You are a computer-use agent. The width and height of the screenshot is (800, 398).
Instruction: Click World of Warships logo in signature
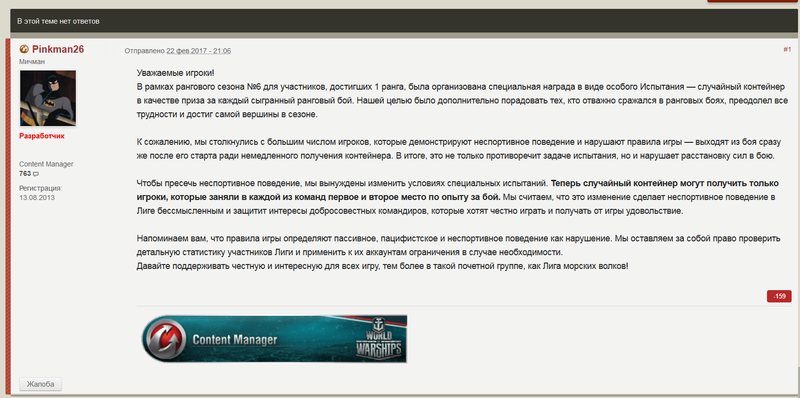tap(379, 339)
